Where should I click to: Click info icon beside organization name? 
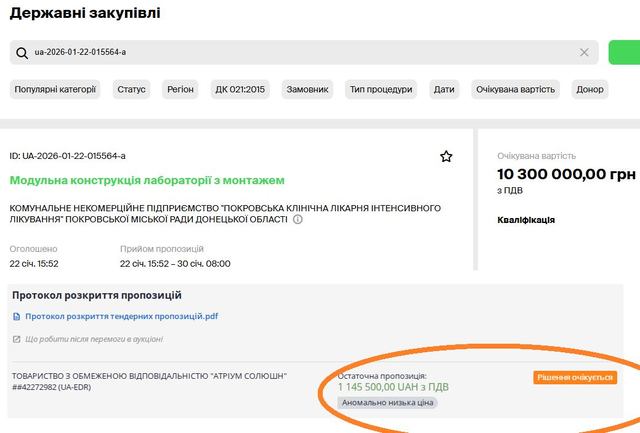[x=298, y=219]
